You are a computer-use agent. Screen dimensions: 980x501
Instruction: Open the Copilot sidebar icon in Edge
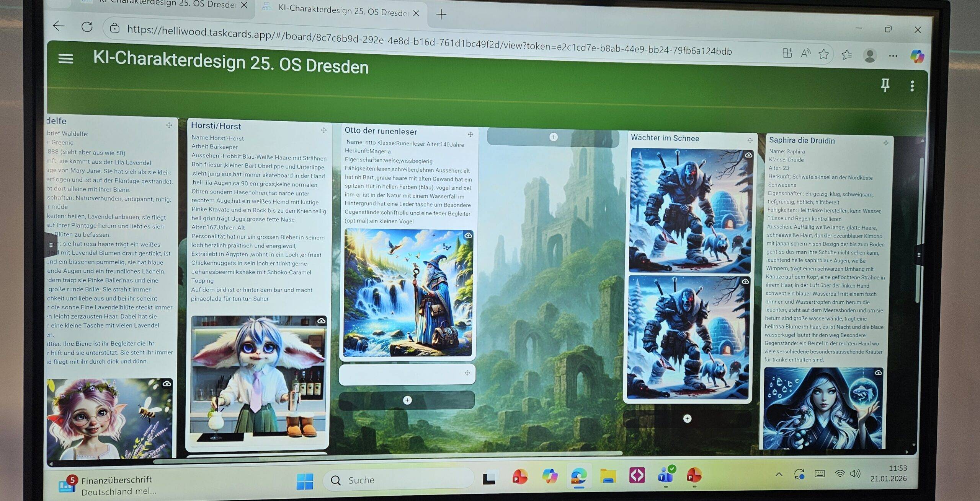(x=917, y=57)
